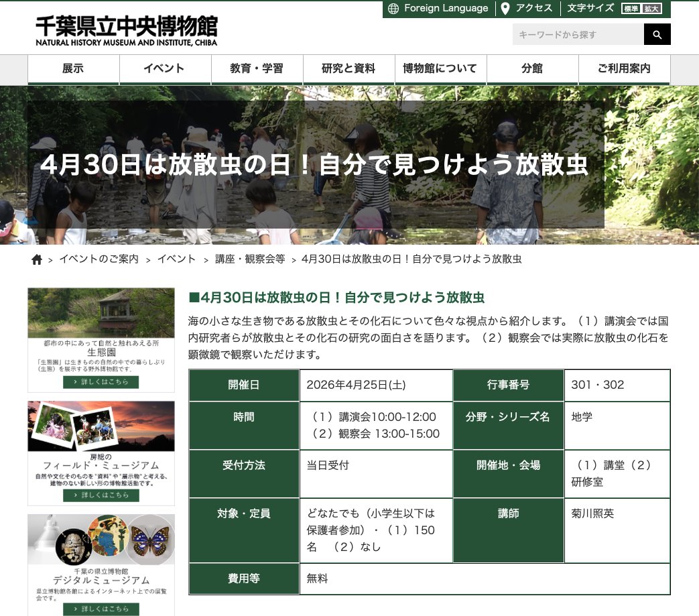Switch font size to 拡大
Viewport: 699px width, 616px height.
click(651, 9)
